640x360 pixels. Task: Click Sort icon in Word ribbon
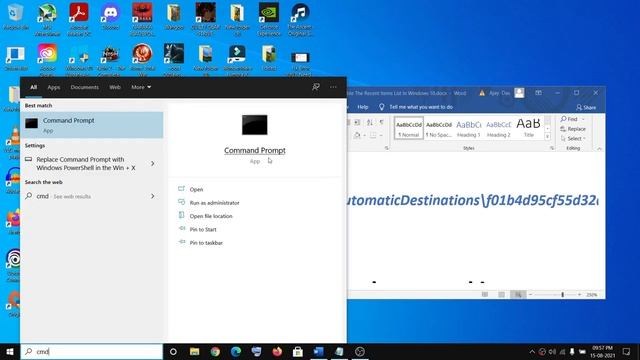point(369,122)
